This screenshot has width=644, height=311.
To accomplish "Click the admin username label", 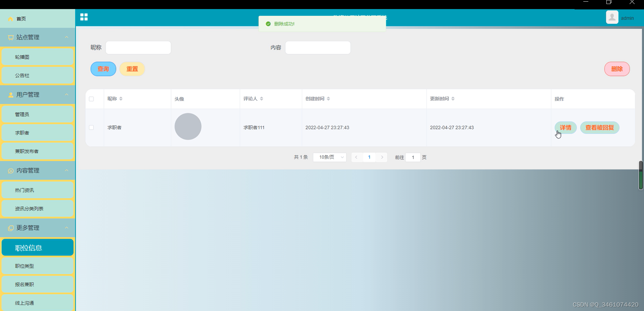I will coord(627,18).
